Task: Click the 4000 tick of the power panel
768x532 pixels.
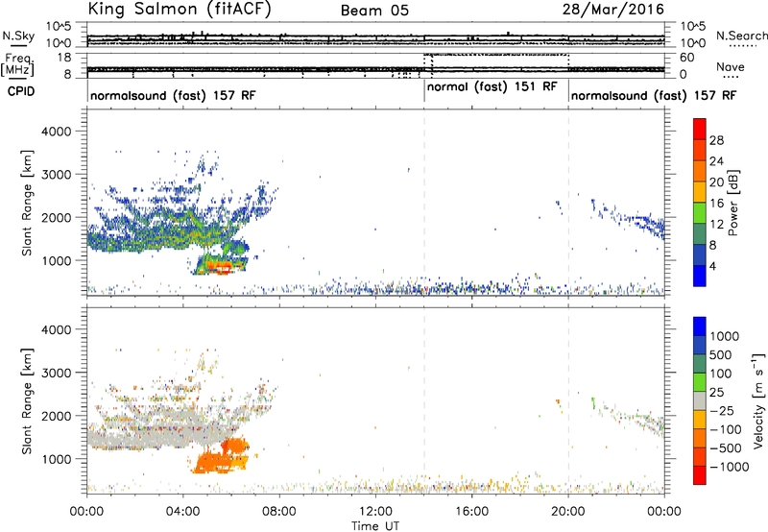Action: tap(56, 132)
